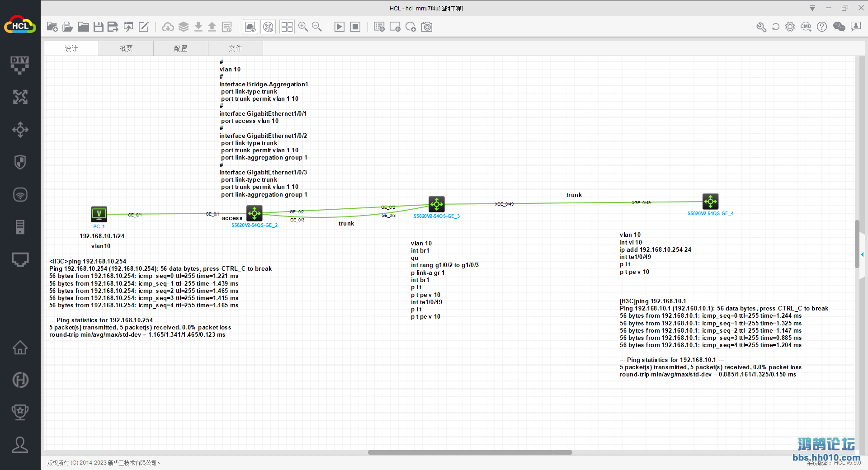
Task: Toggle the topology view eye icon
Action: point(269,27)
